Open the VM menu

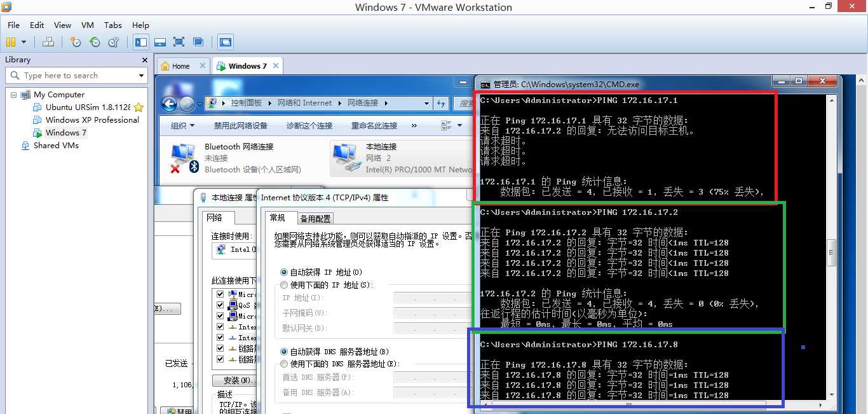88,25
